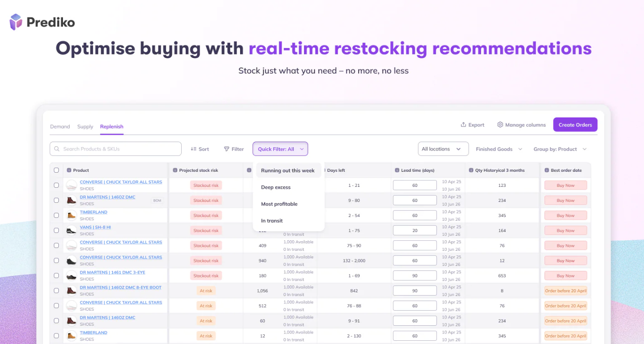Check the checkbox for row with 940 quantity
Screen dimensions: 644x344
(57, 260)
